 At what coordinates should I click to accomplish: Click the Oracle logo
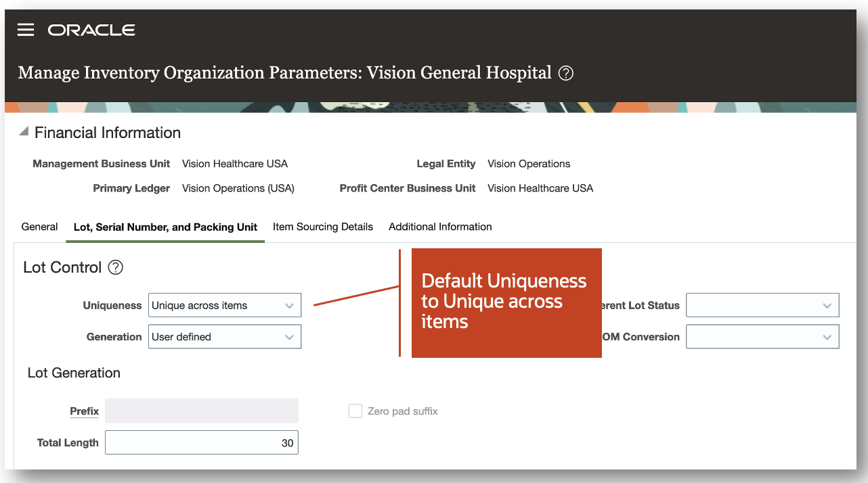coord(91,30)
